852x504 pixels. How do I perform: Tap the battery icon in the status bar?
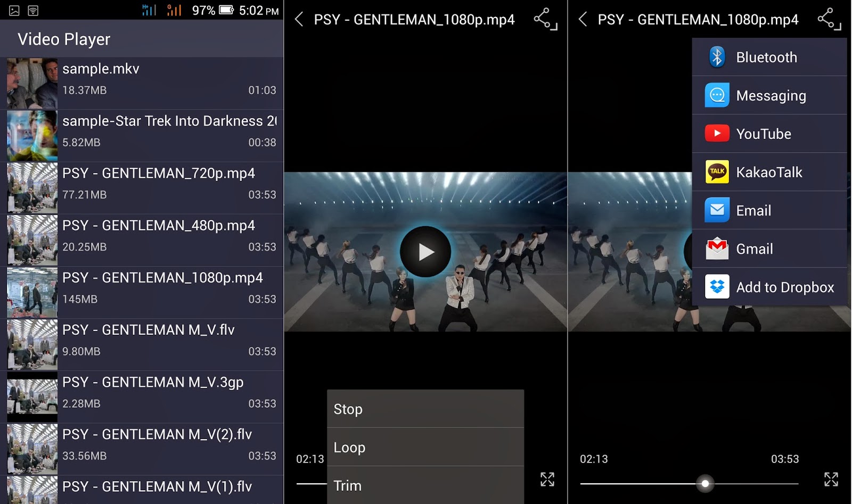coord(226,10)
